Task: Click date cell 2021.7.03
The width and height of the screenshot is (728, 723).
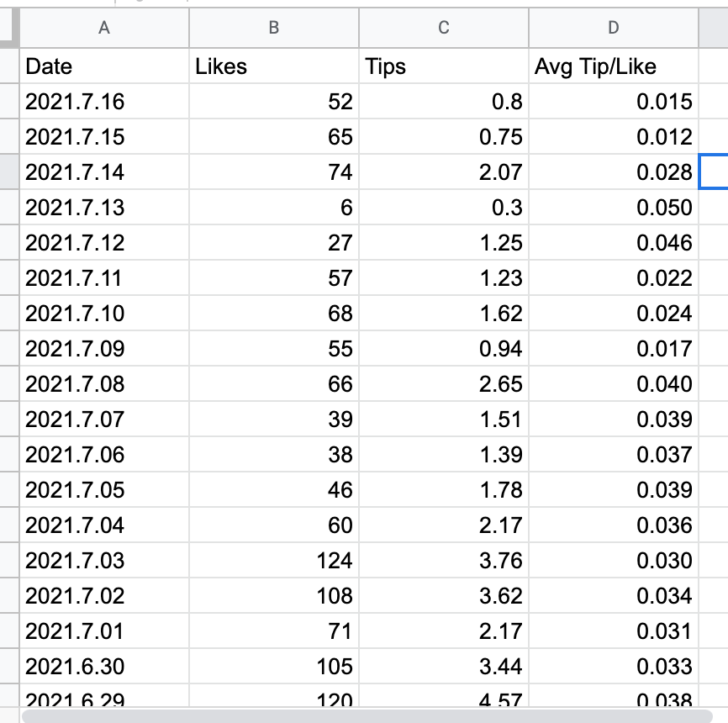Action: [x=104, y=560]
